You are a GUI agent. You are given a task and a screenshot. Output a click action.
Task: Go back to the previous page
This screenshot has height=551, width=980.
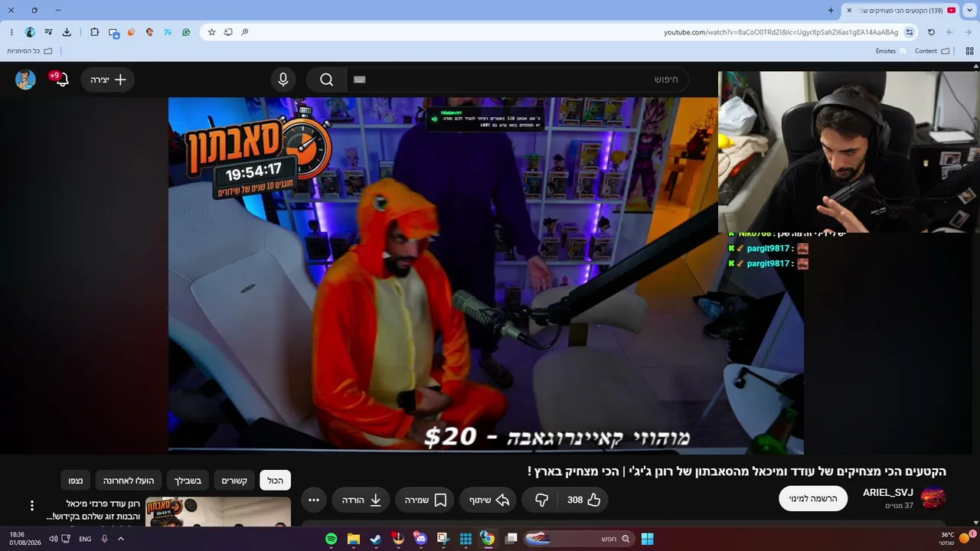click(x=969, y=32)
